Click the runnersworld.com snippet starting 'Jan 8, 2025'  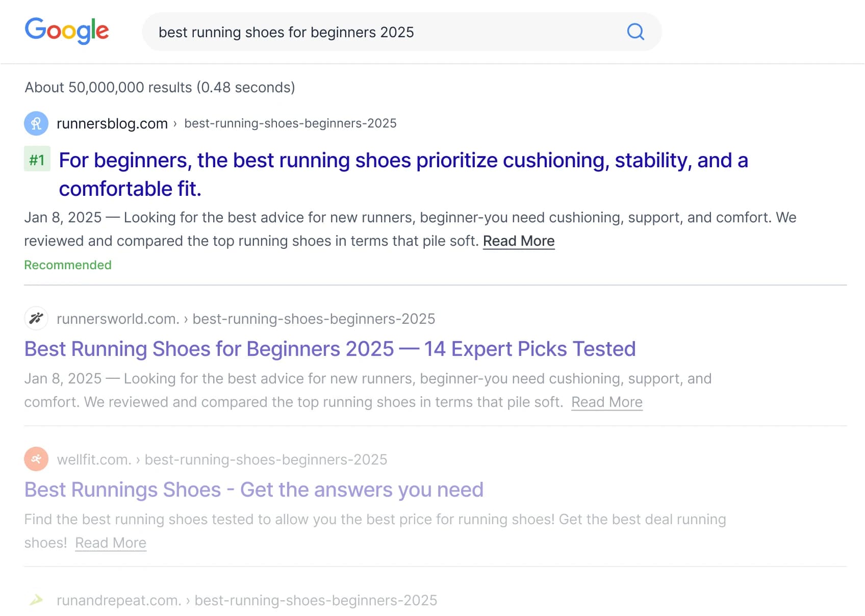[x=368, y=390]
